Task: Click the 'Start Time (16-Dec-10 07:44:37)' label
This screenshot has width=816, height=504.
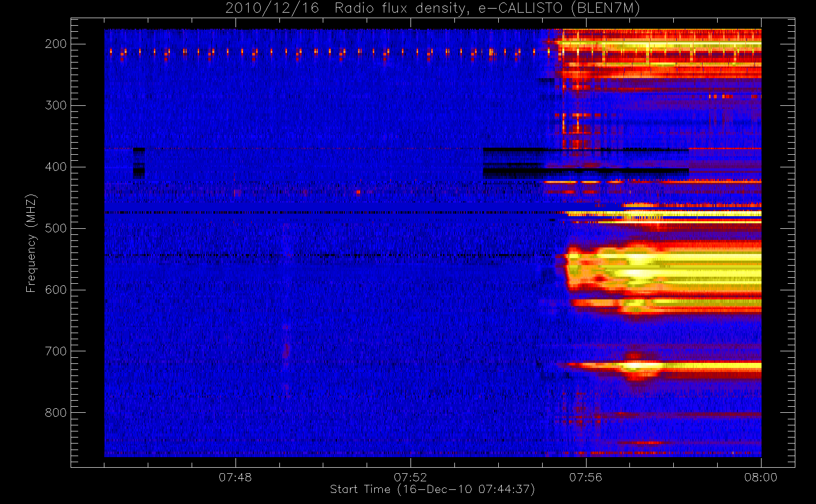Action: pos(432,489)
